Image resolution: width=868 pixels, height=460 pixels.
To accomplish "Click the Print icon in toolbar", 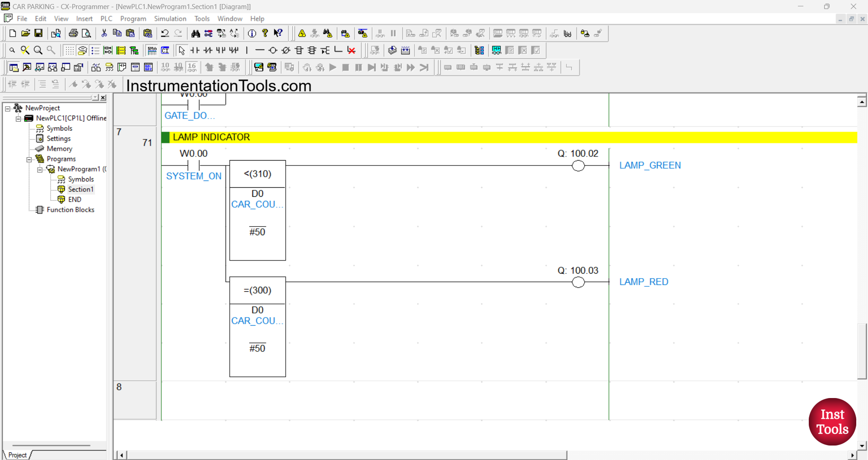I will click(x=73, y=33).
